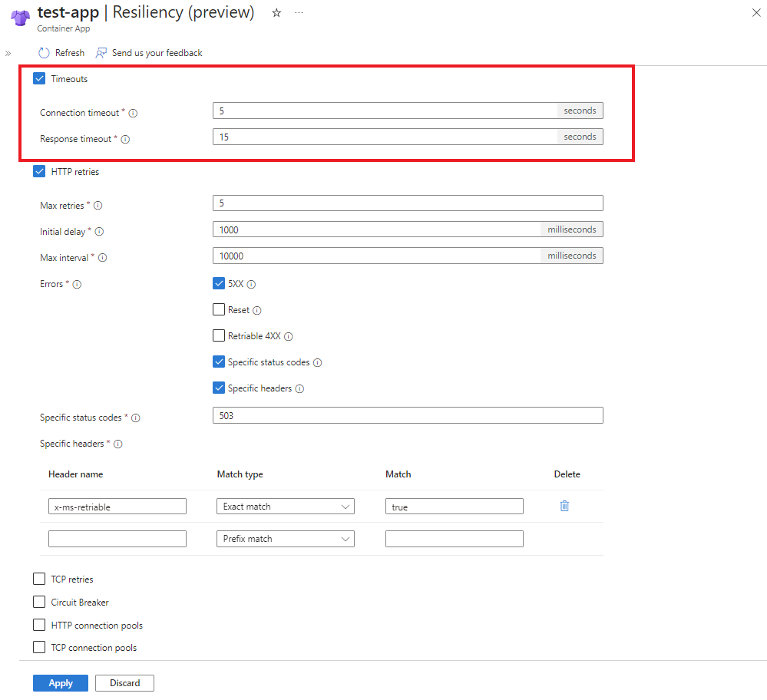Enable the Reset error checkbox
Image resolution: width=767 pixels, height=700 pixels.
tap(219, 309)
